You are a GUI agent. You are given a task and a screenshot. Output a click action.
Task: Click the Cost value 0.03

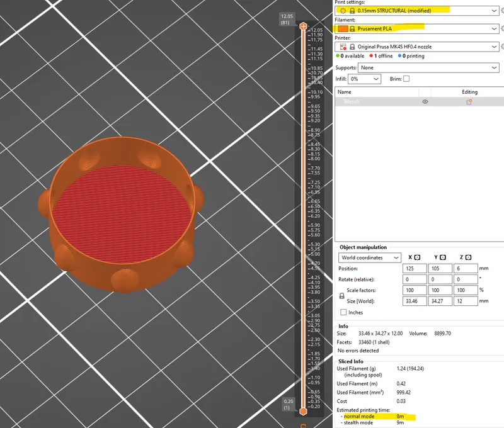click(x=401, y=402)
